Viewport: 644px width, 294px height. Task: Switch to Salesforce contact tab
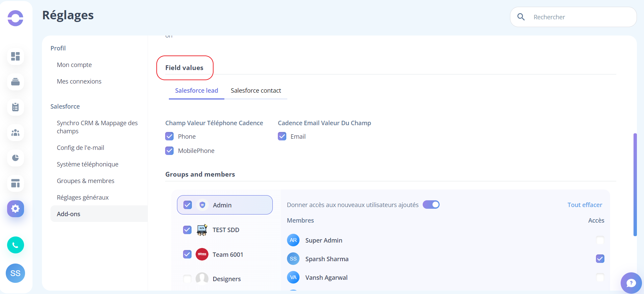point(256,91)
